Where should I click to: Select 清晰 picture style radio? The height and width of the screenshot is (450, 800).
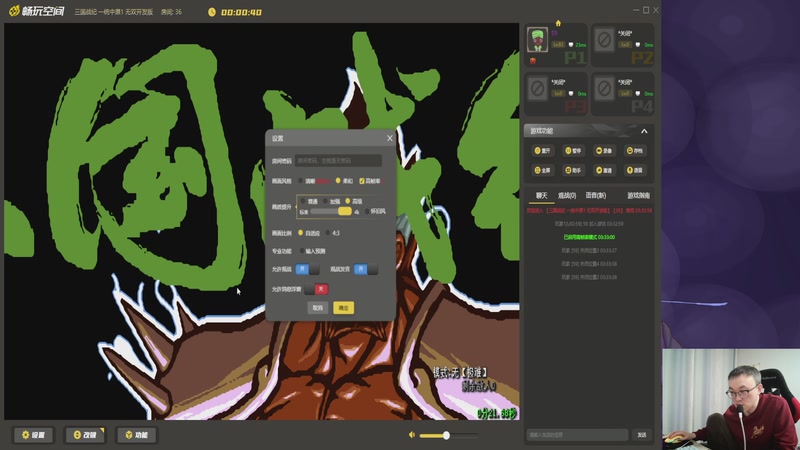click(x=301, y=181)
